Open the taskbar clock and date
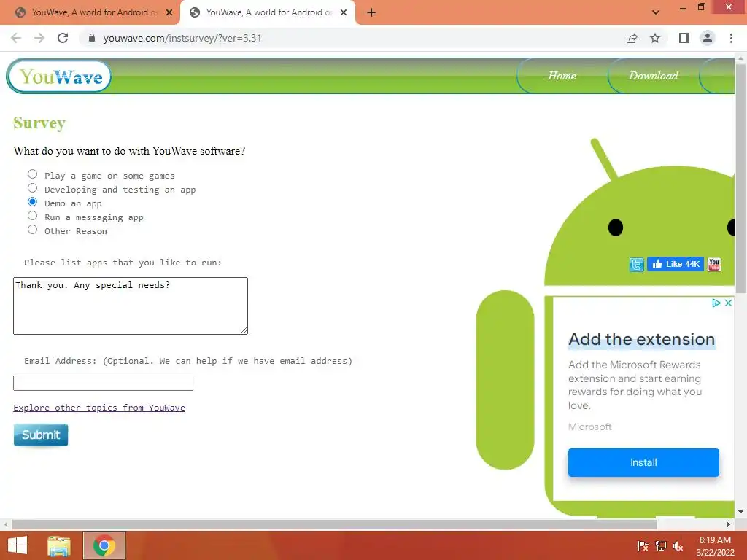This screenshot has height=560, width=747. (x=715, y=546)
